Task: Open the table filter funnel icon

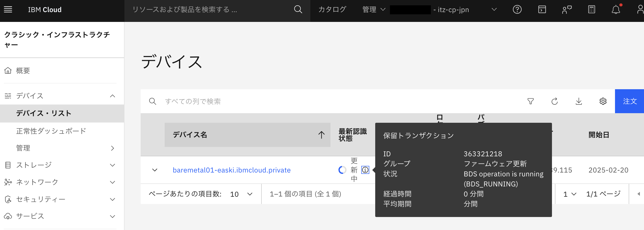Action: click(531, 101)
